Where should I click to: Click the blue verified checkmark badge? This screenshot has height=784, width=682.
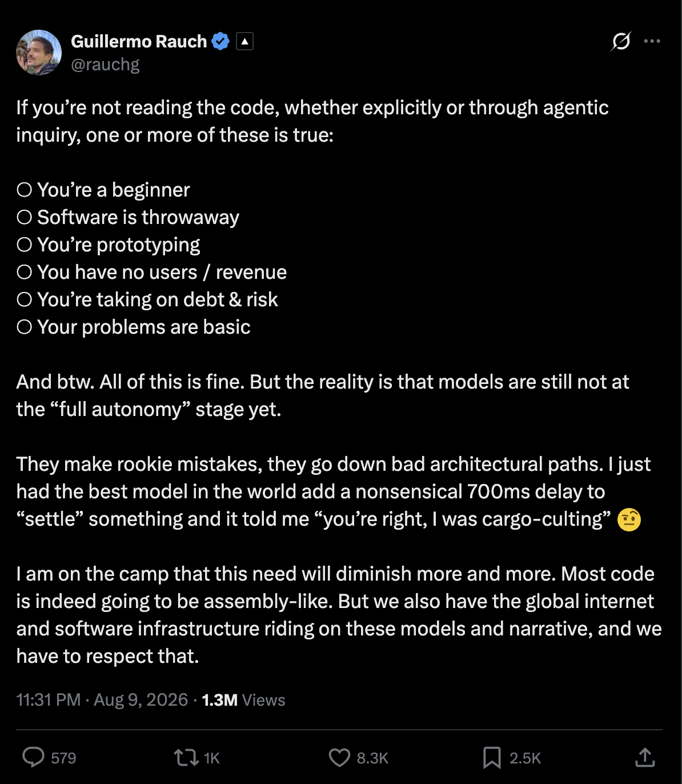tap(220, 41)
